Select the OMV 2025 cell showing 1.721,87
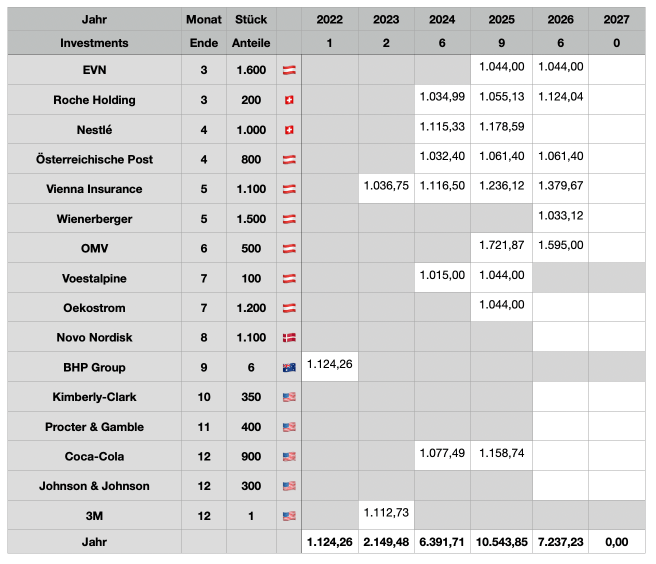The width and height of the screenshot is (656, 564). pyautogui.click(x=503, y=245)
